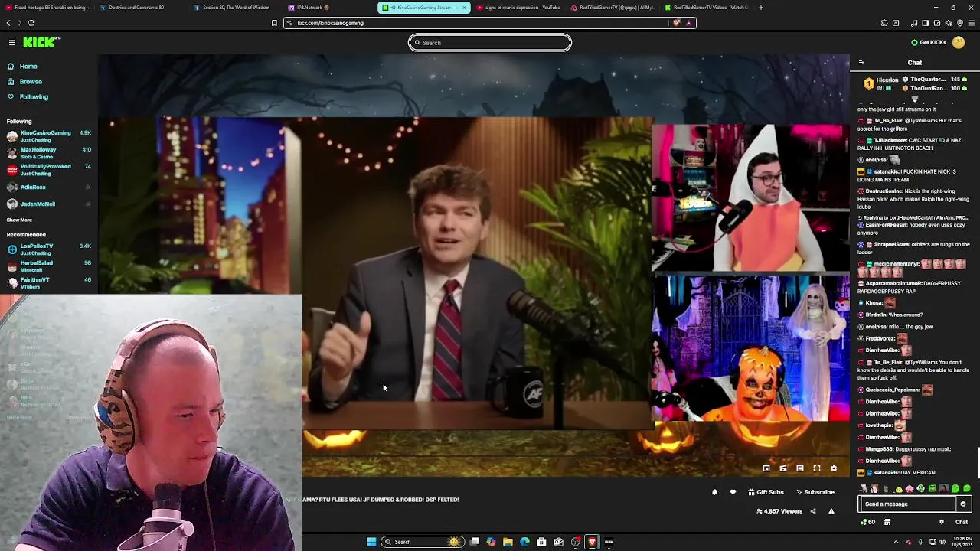Reload the page
The height and width of the screenshot is (551, 980).
point(31,23)
